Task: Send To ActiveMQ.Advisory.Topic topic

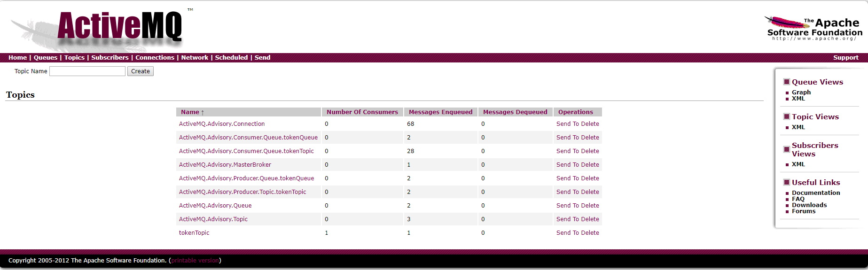Action: click(x=568, y=219)
